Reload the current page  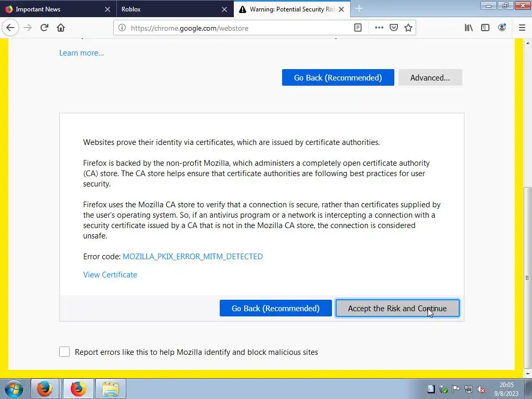point(44,28)
